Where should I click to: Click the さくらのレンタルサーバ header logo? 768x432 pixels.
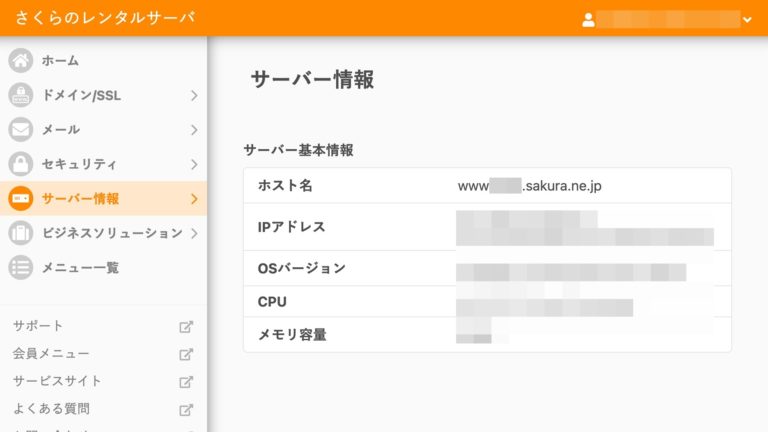[x=105, y=18]
